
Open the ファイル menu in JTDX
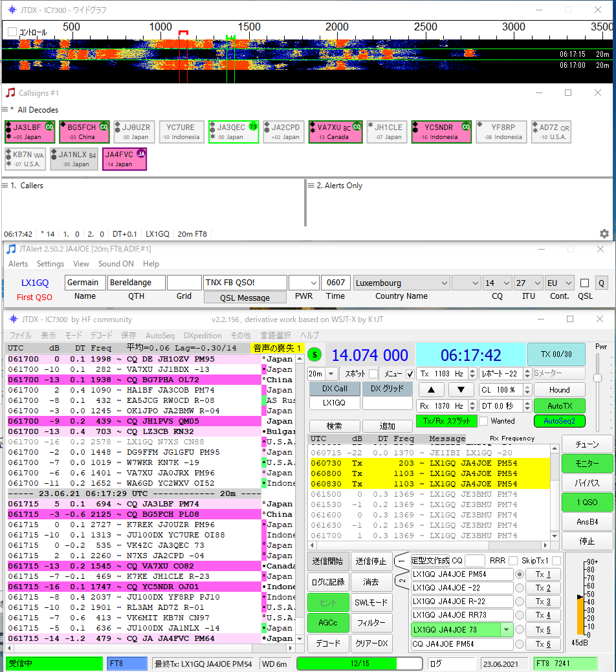click(21, 335)
